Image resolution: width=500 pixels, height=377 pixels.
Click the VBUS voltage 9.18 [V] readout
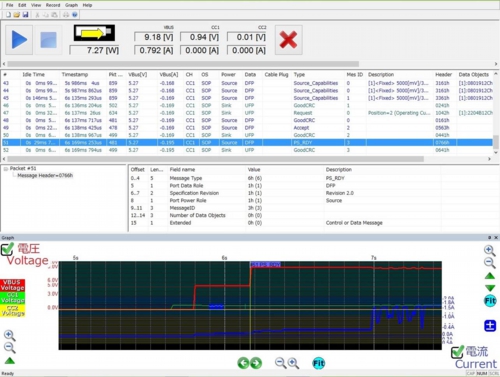[x=154, y=37]
